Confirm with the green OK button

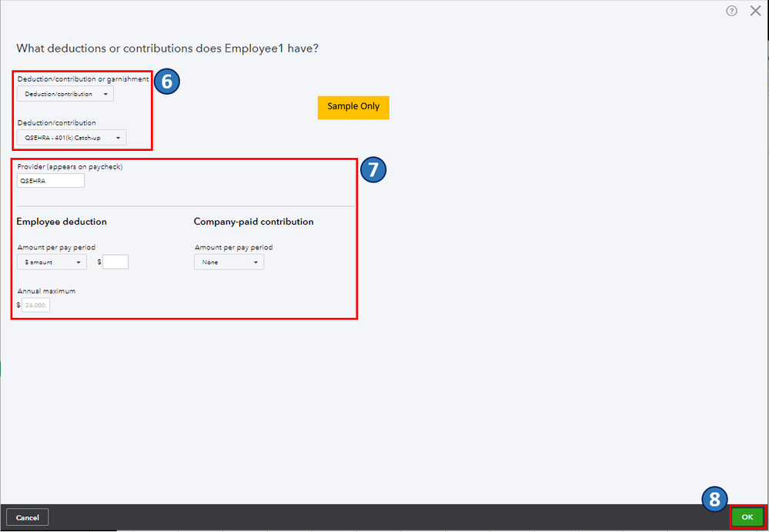click(x=747, y=517)
